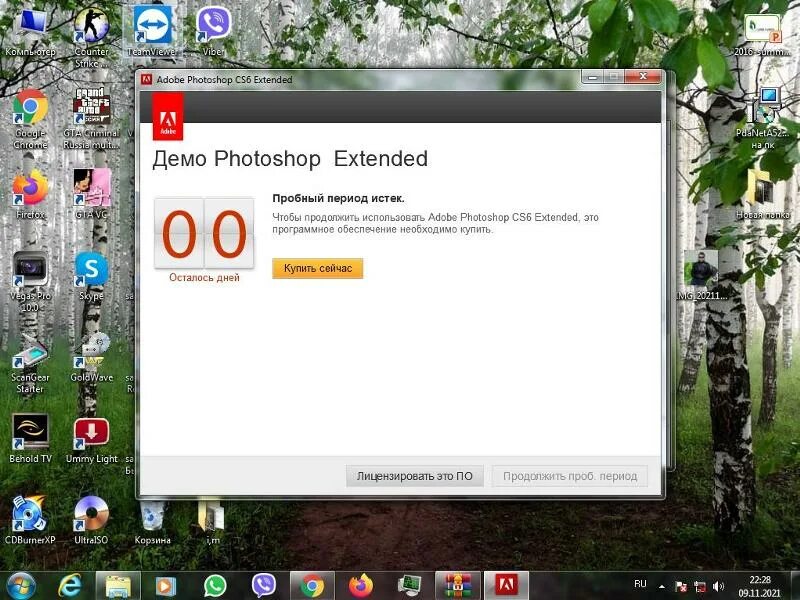Open the media player taskbar icon
800x600 pixels.
click(165, 586)
